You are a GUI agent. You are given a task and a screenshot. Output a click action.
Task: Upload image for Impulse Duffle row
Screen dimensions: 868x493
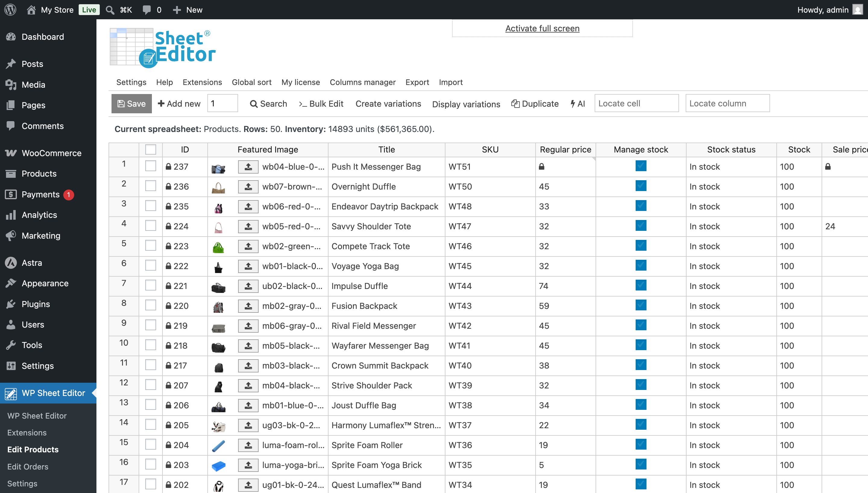[x=248, y=286]
